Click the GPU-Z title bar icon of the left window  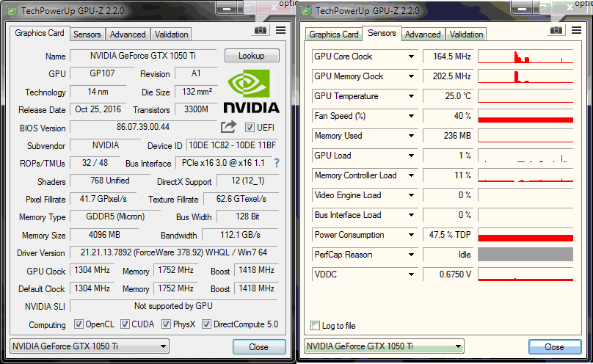pos(12,11)
